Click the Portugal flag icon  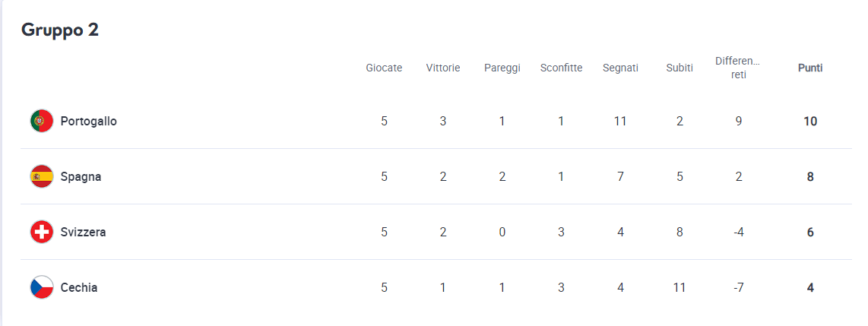tap(42, 121)
